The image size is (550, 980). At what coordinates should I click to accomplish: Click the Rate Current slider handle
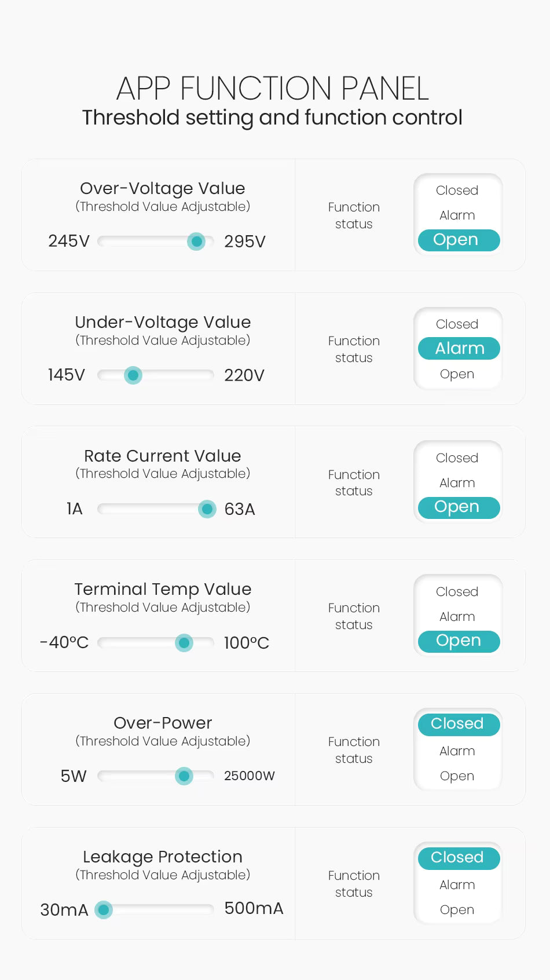pos(207,509)
